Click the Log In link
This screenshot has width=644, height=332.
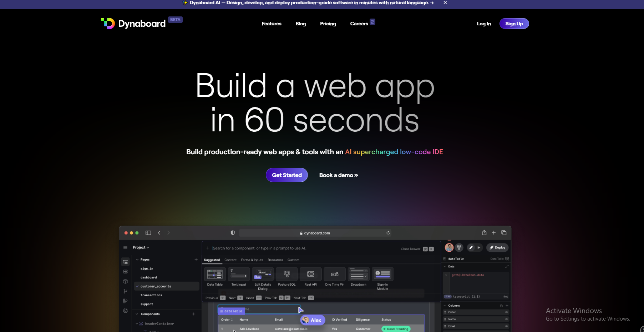click(x=484, y=24)
